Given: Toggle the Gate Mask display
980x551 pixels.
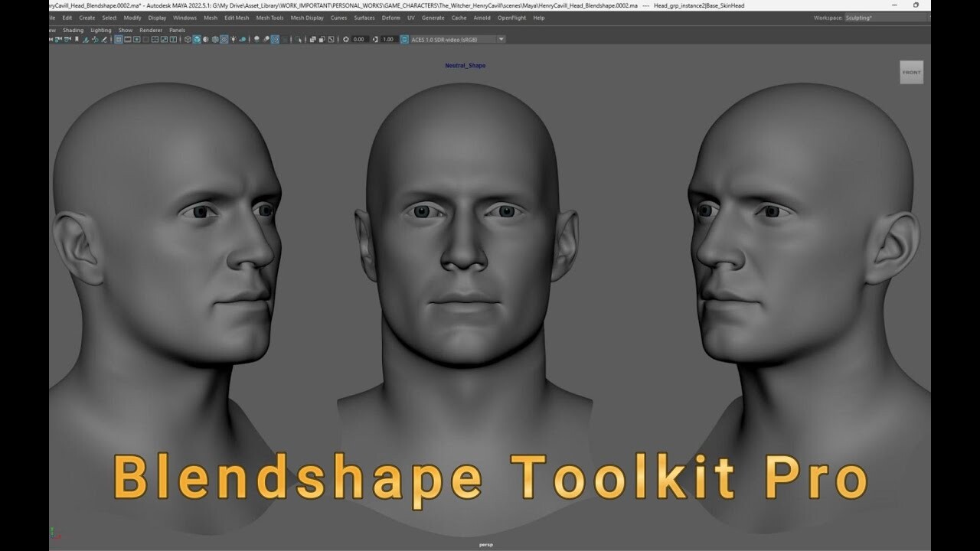Looking at the screenshot, I should (x=145, y=39).
